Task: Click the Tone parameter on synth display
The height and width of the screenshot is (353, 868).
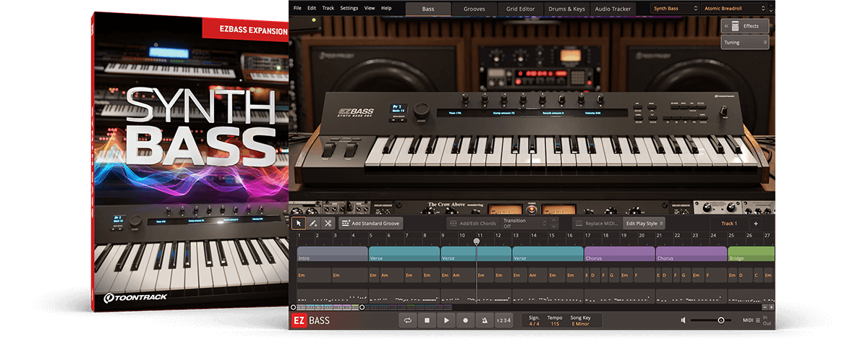Action: pyautogui.click(x=455, y=113)
